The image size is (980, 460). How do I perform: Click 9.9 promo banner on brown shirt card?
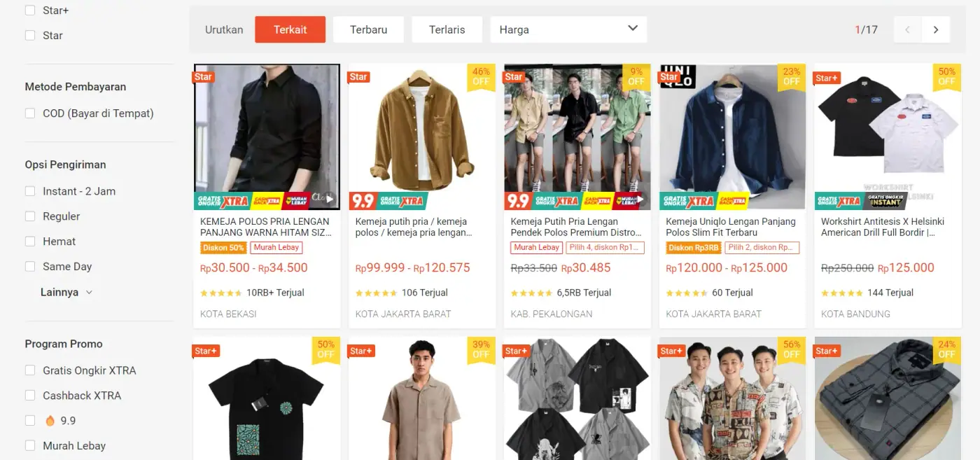pos(363,201)
